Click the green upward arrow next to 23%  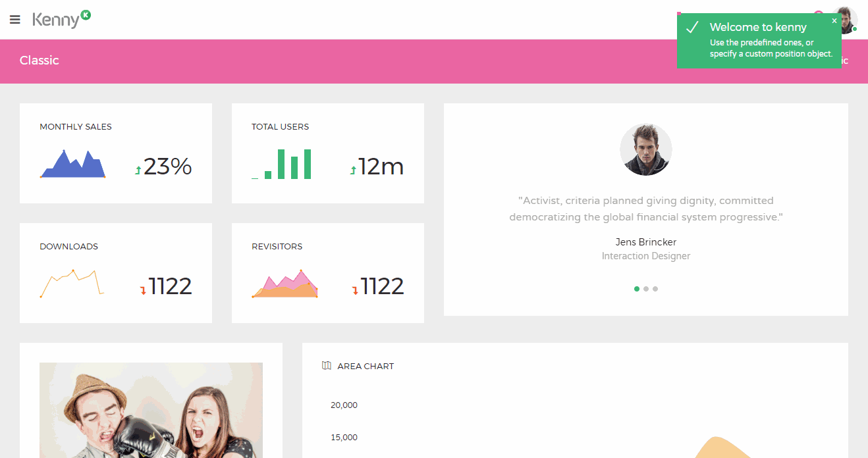pos(137,169)
